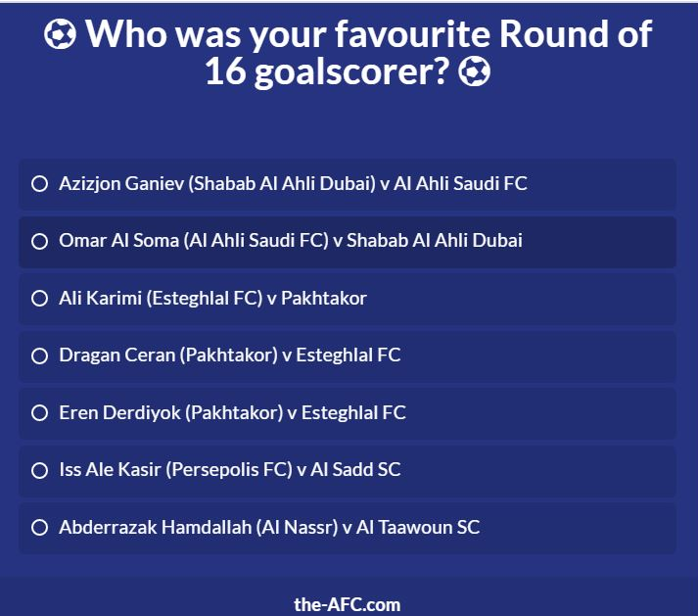Screen dimensions: 698x616
Task: Click the "16 goalscorer?" heading line
Action: pyautogui.click(x=327, y=72)
